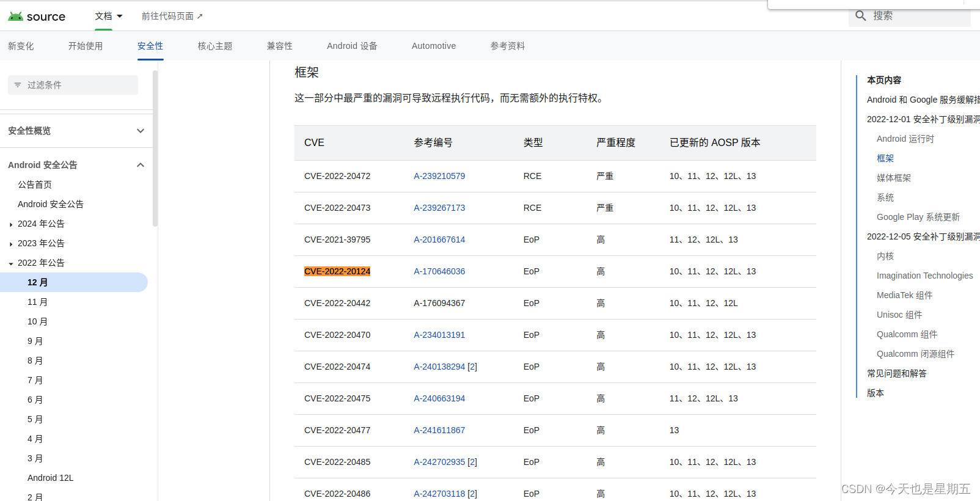This screenshot has height=501, width=980.
Task: Open the 核心主题 tab
Action: point(215,46)
